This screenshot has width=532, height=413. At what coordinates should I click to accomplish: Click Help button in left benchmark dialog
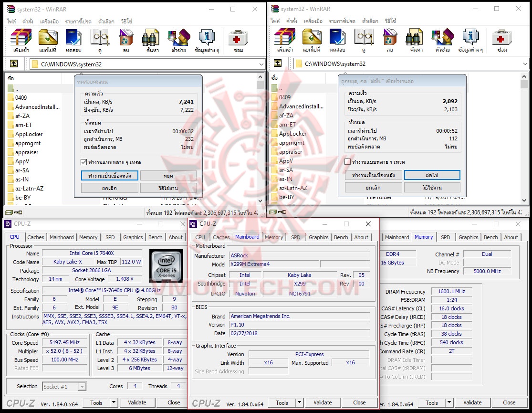(168, 188)
